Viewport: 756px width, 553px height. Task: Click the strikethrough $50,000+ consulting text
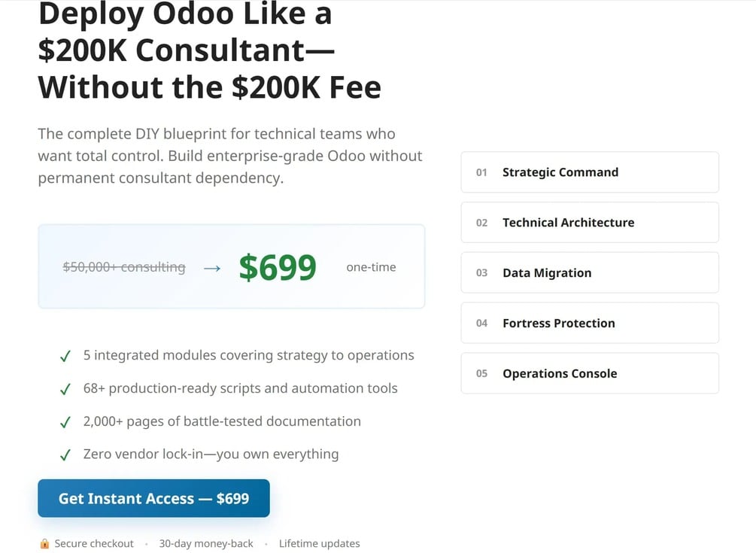[124, 267]
